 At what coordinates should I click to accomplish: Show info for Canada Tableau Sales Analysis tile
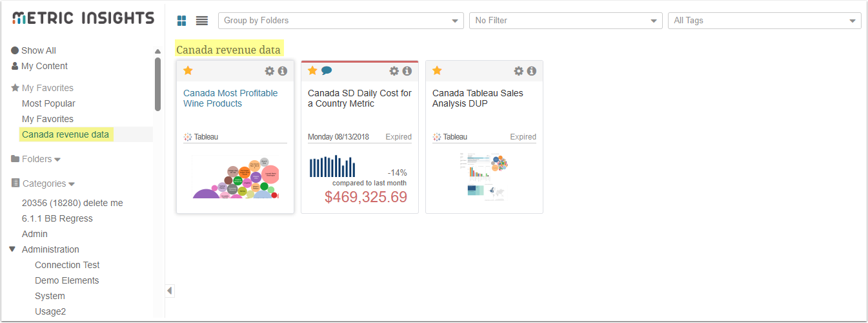point(532,71)
